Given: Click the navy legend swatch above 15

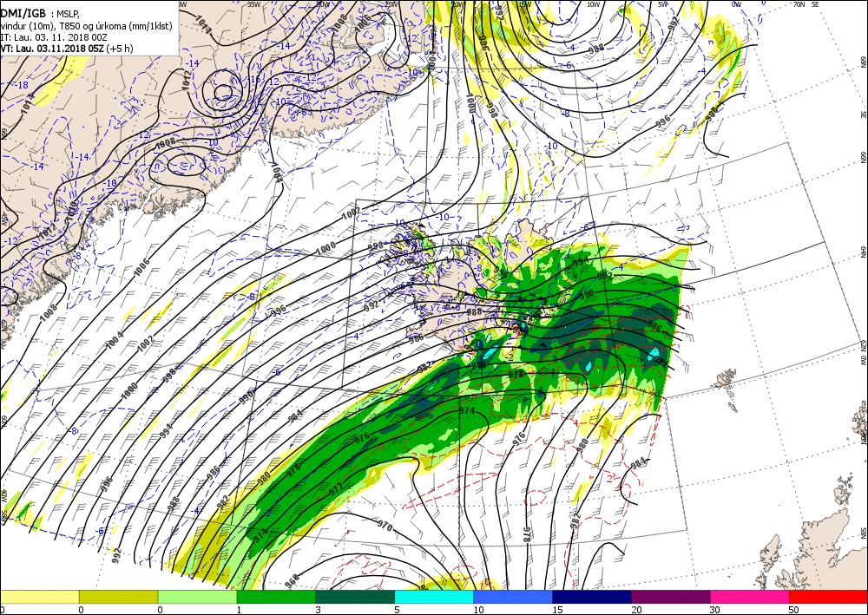Looking at the screenshot, I should (592, 597).
